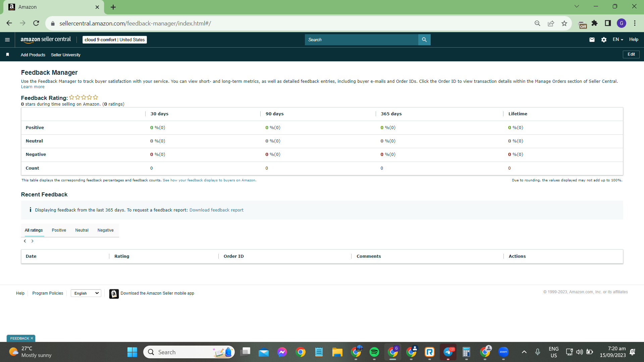The height and width of the screenshot is (362, 644).
Task: Reload the browser page
Action: coord(36,23)
